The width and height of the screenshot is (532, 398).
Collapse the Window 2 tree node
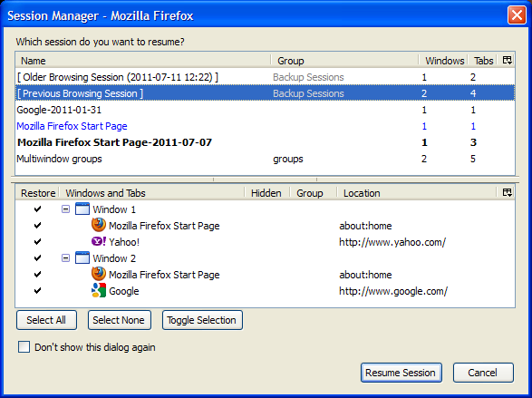click(65, 257)
